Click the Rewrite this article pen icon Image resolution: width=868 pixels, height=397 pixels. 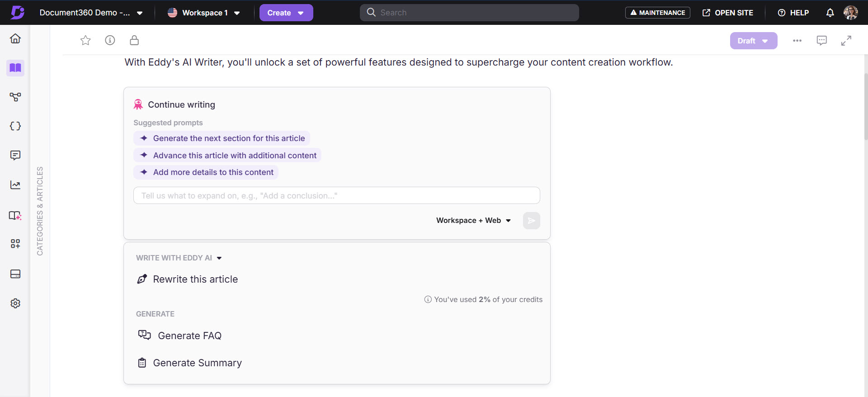coord(142,279)
